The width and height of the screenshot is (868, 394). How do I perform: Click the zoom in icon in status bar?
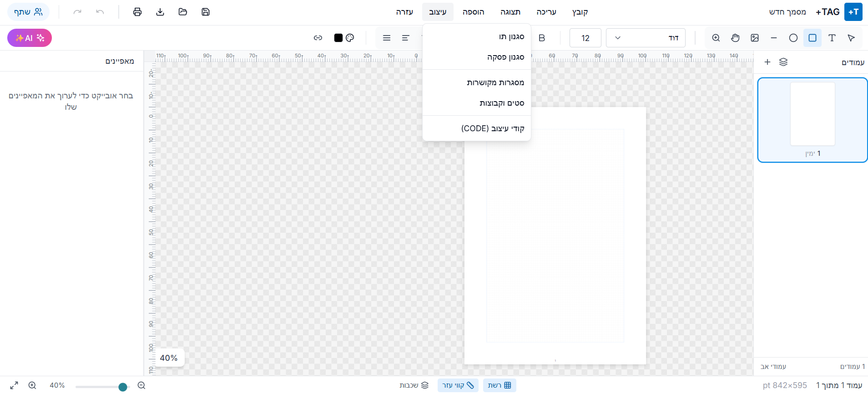32,385
